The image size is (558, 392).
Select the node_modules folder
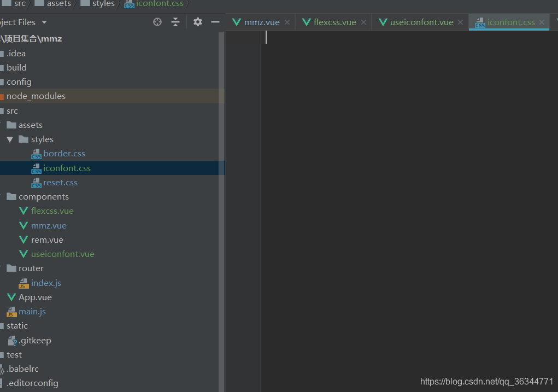point(36,96)
